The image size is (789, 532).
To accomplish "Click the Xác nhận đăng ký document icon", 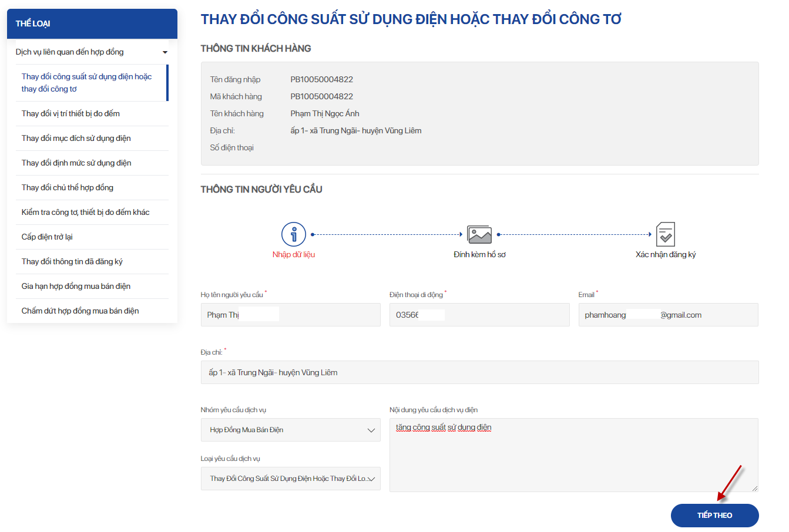I will click(665, 234).
